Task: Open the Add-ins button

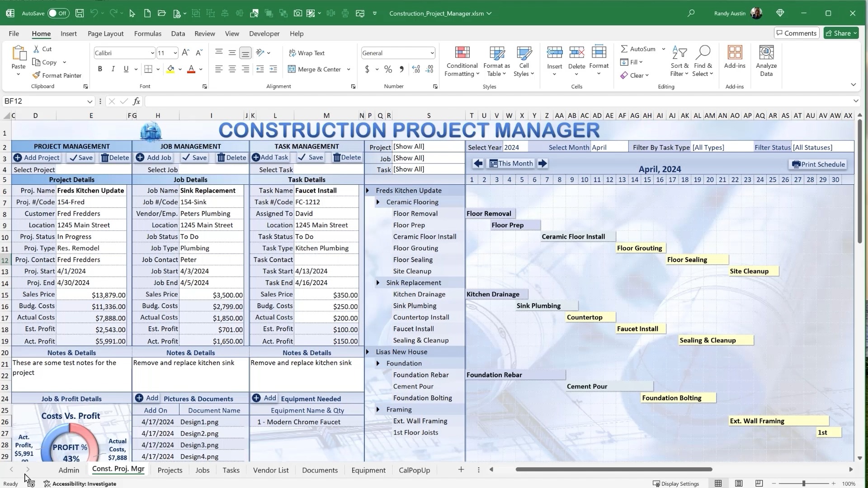Action: [x=735, y=57]
